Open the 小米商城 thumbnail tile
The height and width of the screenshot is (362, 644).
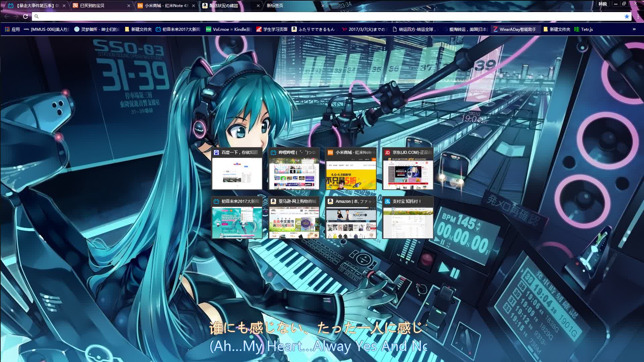(x=351, y=169)
